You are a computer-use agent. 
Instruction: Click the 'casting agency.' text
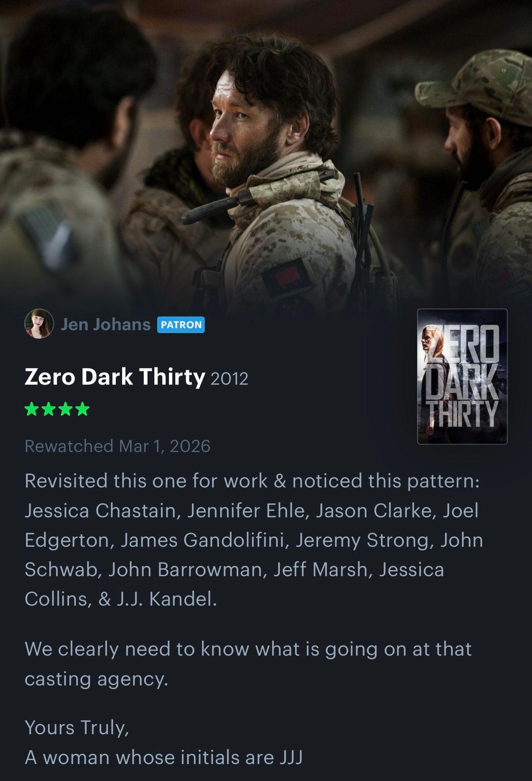pyautogui.click(x=96, y=679)
